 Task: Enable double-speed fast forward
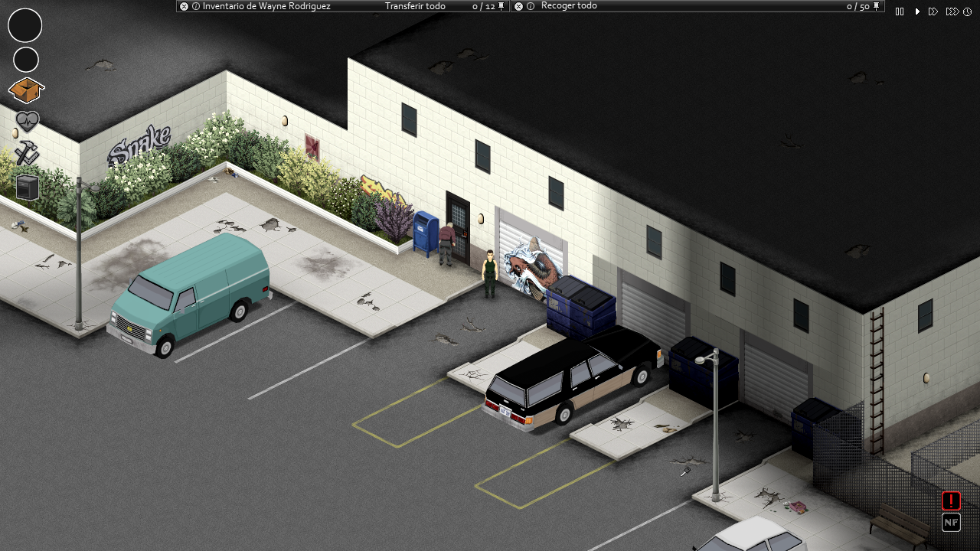(x=933, y=11)
